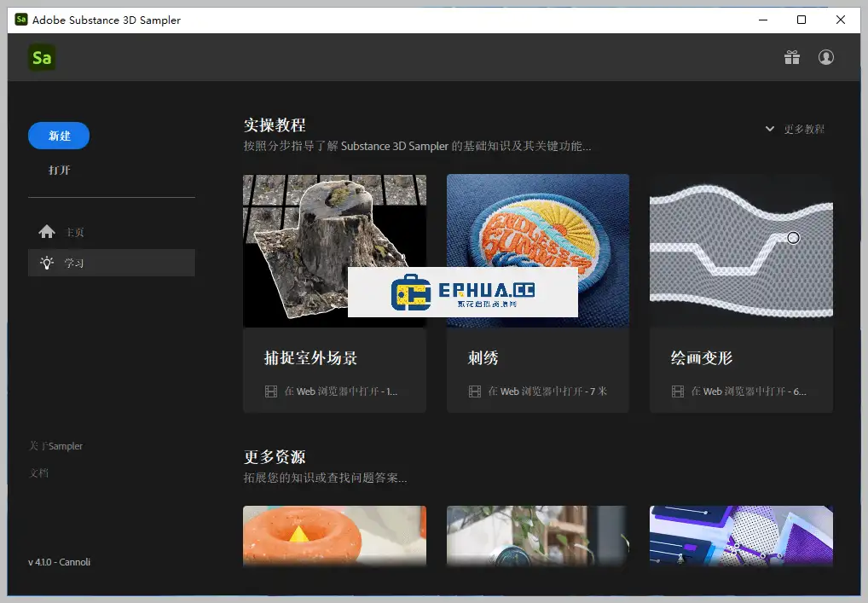Click film icon under 捕捉室外场景 card

click(271, 391)
